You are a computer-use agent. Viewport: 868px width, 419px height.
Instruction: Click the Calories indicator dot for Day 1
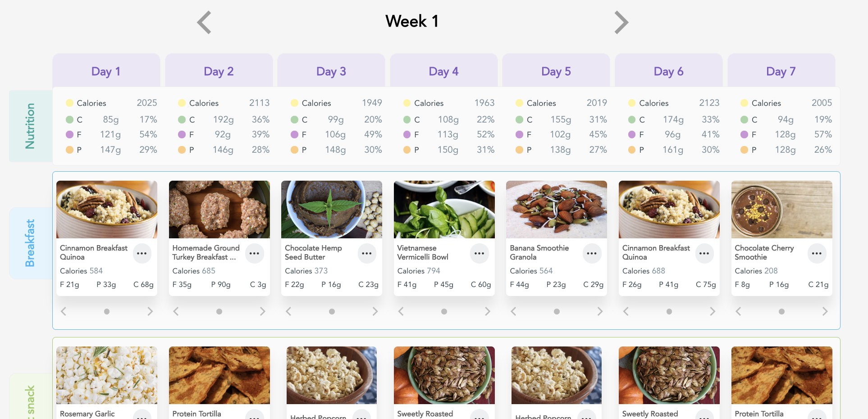[70, 103]
